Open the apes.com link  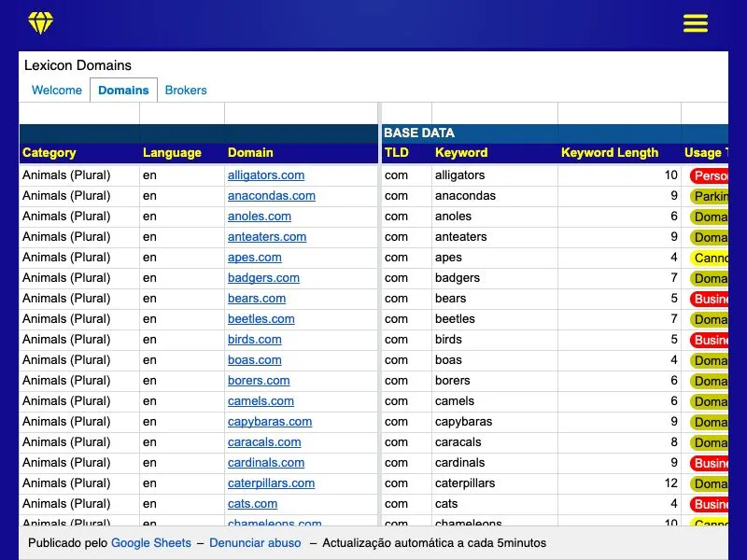254,258
